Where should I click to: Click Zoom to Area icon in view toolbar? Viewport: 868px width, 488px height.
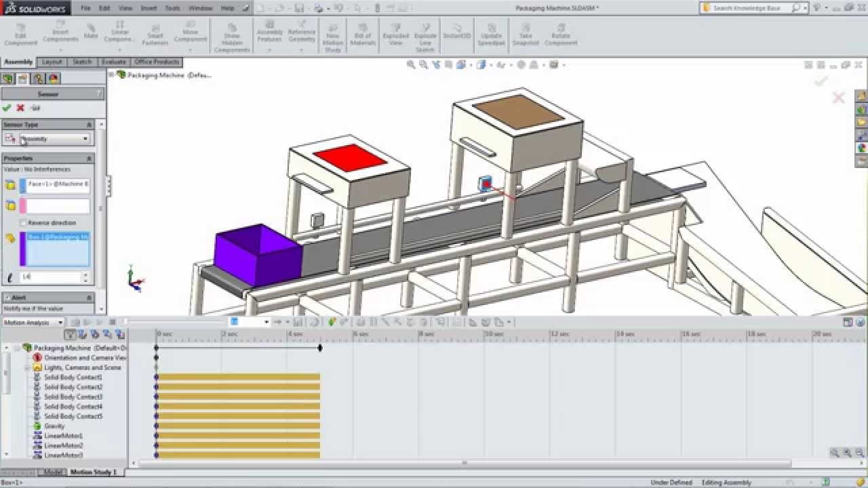click(x=423, y=65)
